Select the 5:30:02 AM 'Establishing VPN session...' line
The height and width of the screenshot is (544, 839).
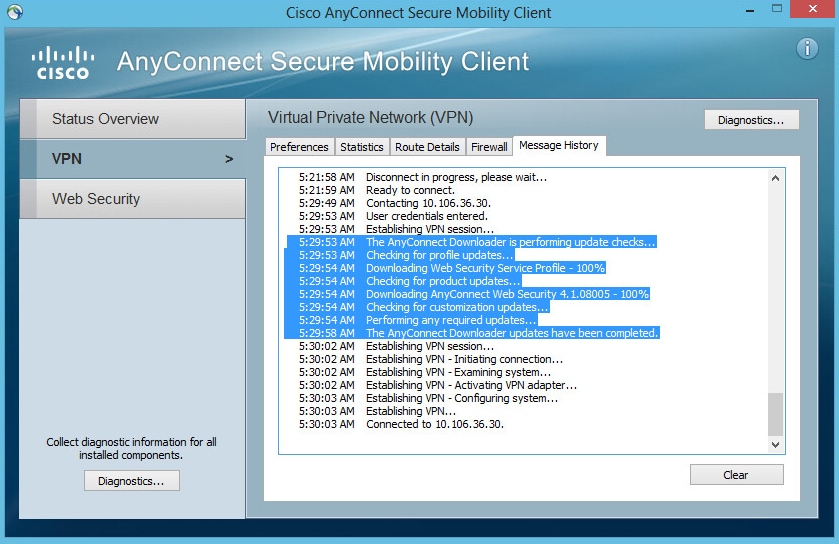tap(396, 346)
